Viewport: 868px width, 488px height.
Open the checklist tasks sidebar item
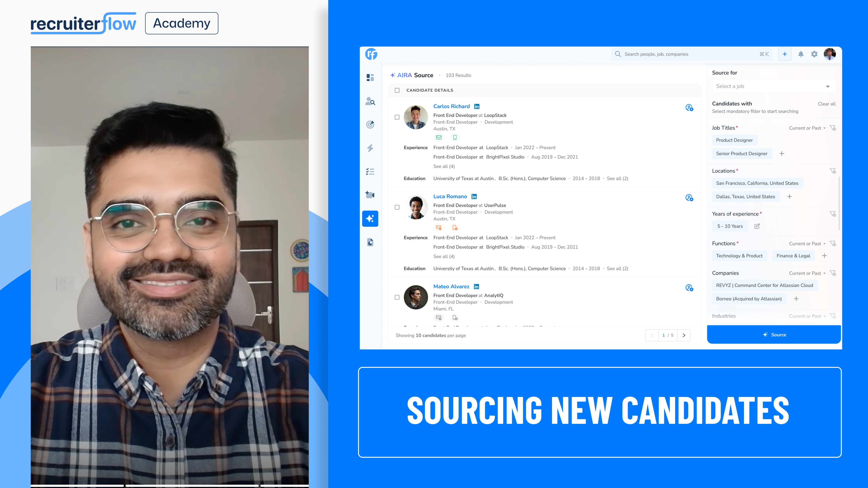click(370, 171)
